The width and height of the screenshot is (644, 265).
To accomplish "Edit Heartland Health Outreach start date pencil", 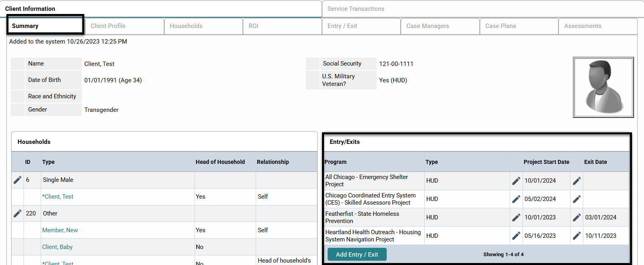I will tap(516, 236).
